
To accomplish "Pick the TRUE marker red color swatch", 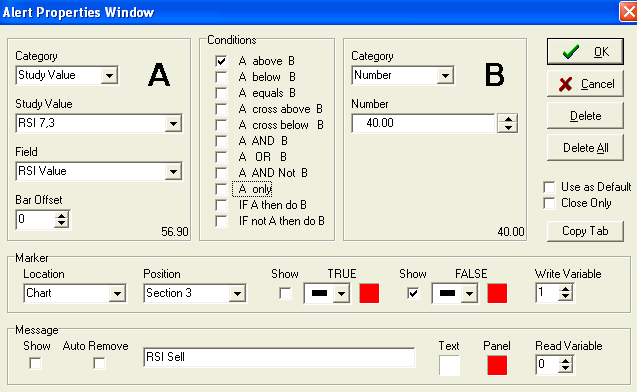I will (369, 293).
